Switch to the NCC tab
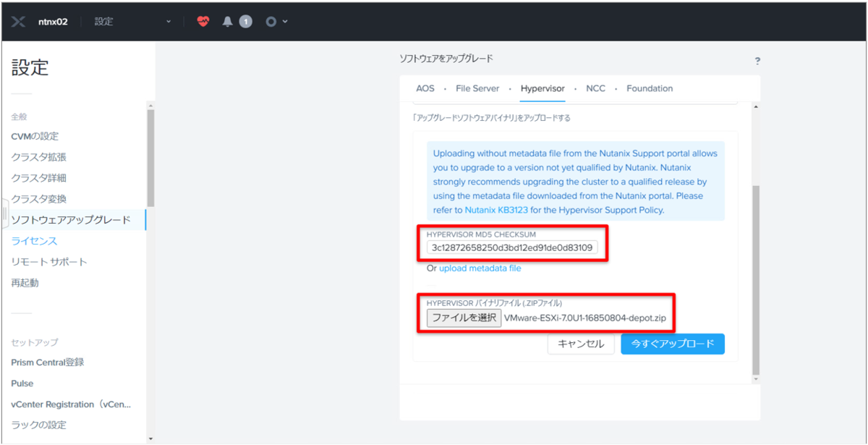868x445 pixels. [595, 88]
